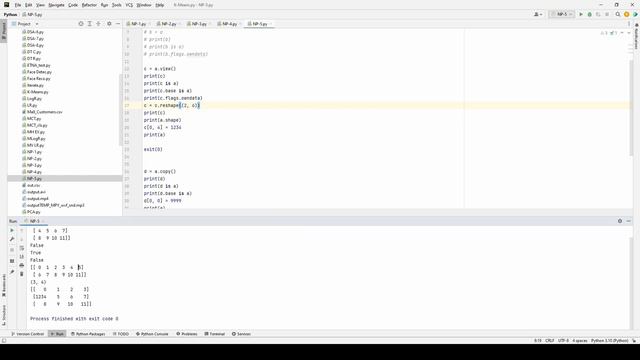Open Python Console tool window
The height and width of the screenshot is (360, 640).
(x=152, y=334)
